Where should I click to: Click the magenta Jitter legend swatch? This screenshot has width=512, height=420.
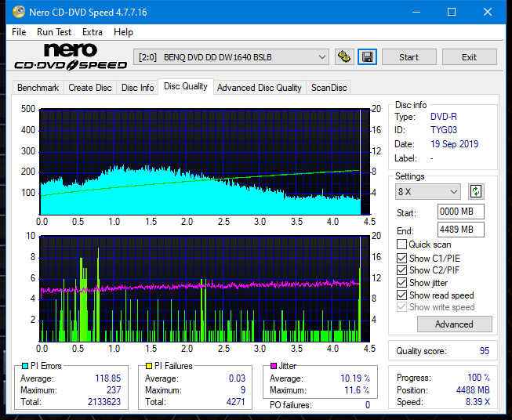point(274,366)
